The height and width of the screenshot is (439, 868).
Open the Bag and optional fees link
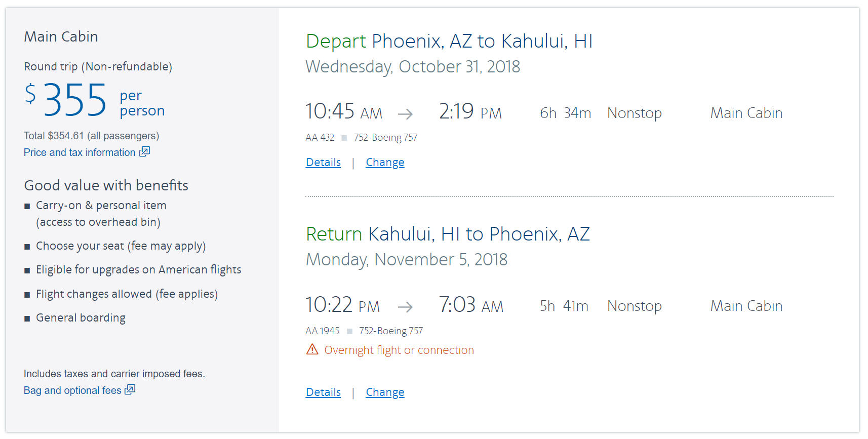72,390
